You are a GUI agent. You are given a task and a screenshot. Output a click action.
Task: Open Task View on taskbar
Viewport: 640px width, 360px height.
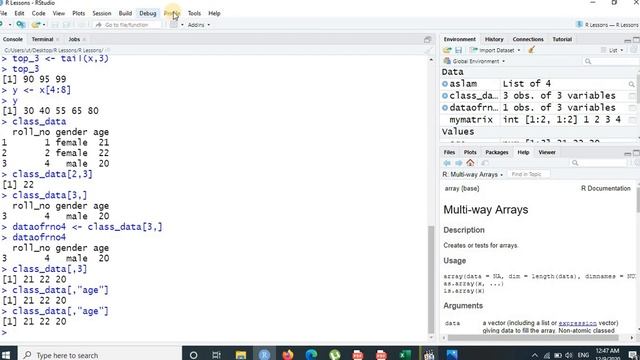(216, 355)
